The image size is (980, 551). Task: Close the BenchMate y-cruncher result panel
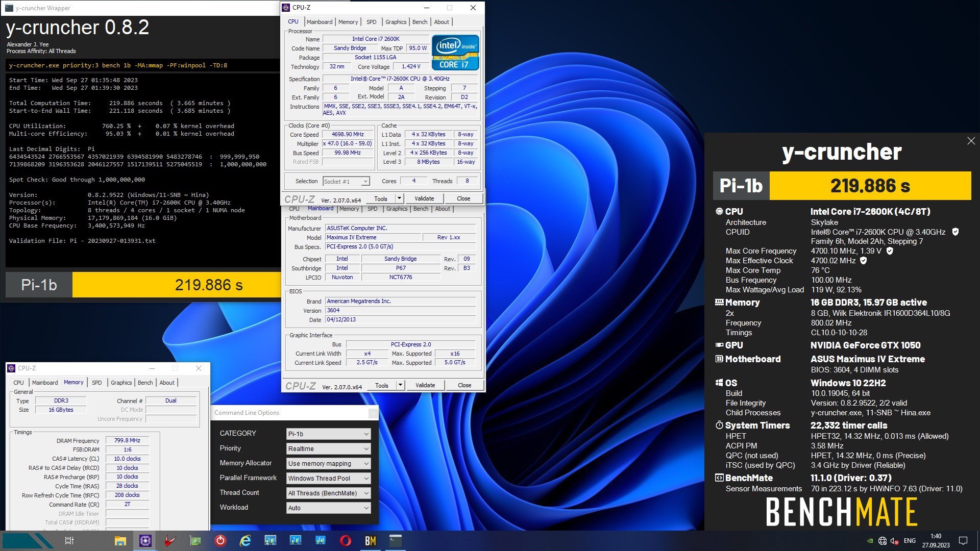tap(971, 141)
